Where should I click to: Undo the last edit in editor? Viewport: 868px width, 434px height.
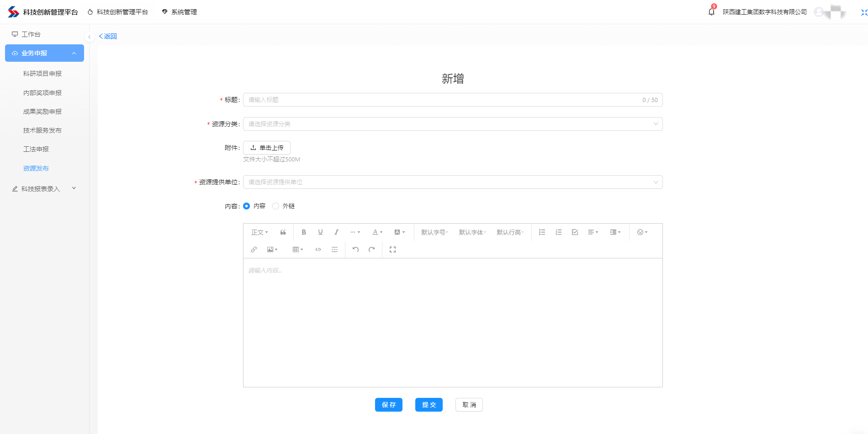[x=355, y=250]
